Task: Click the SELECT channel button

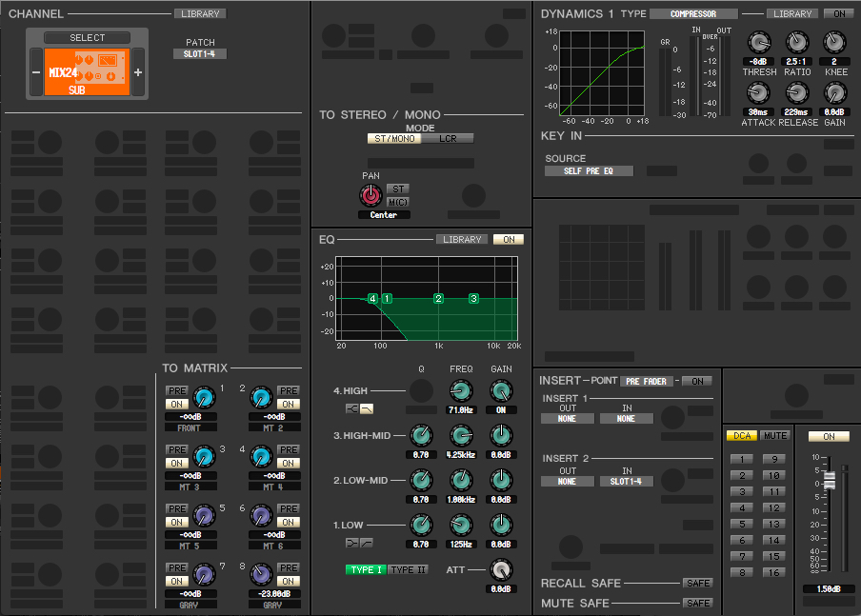Action: point(87,37)
